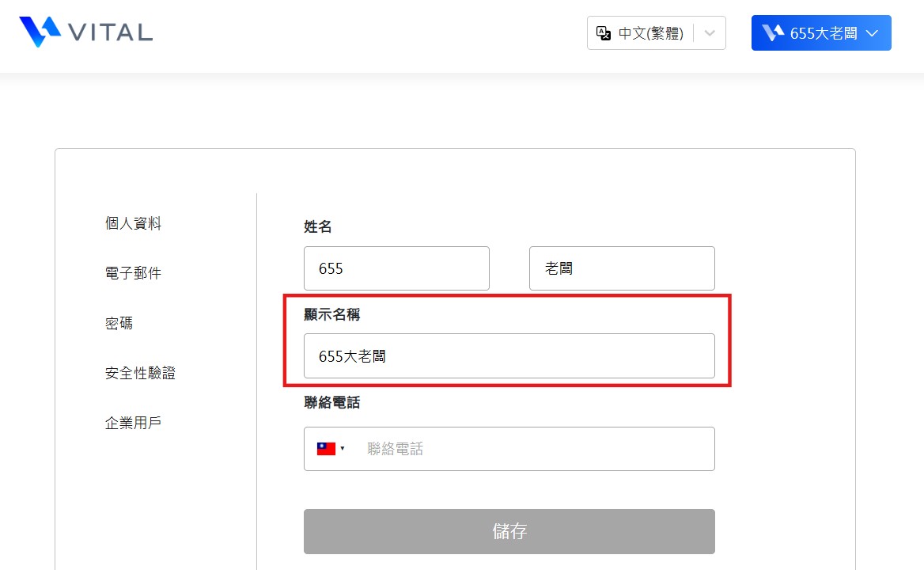Click the last name field containing 老闆

[622, 268]
